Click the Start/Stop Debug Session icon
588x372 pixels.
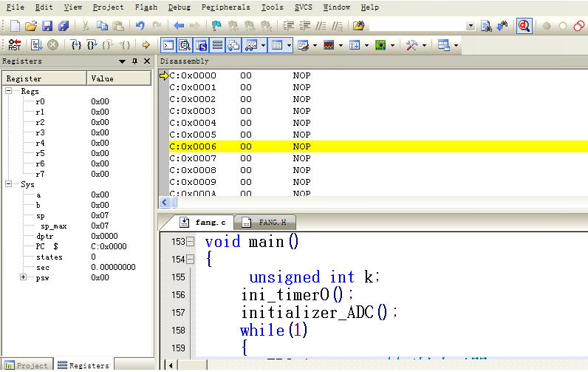pos(524,26)
